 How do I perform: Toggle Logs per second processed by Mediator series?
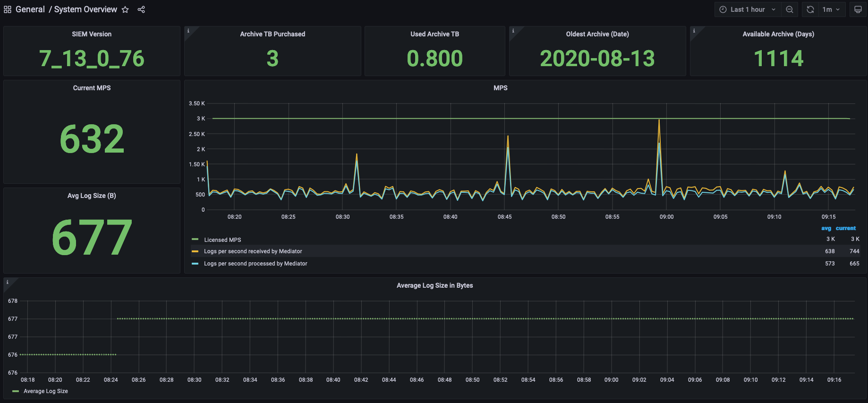pyautogui.click(x=255, y=264)
